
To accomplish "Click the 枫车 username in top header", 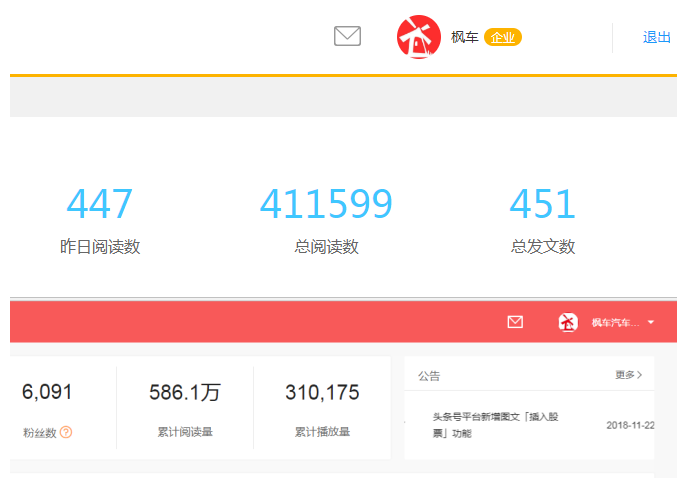I will (464, 37).
